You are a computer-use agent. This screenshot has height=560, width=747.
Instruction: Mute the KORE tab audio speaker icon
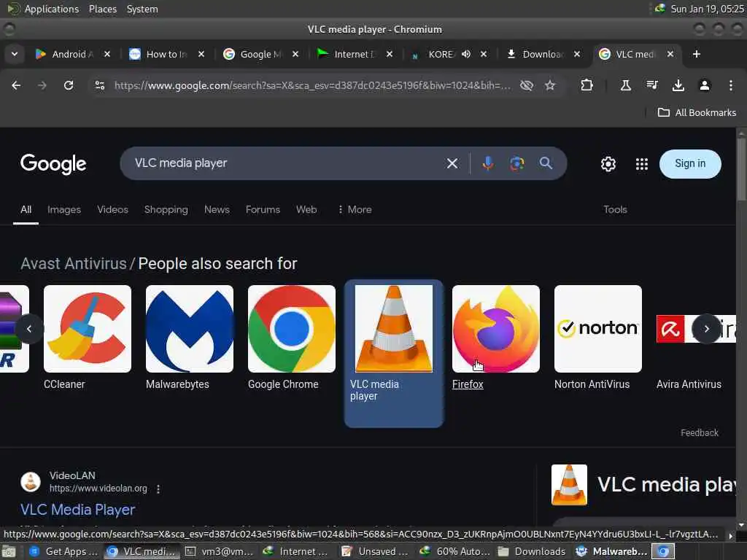pos(466,54)
